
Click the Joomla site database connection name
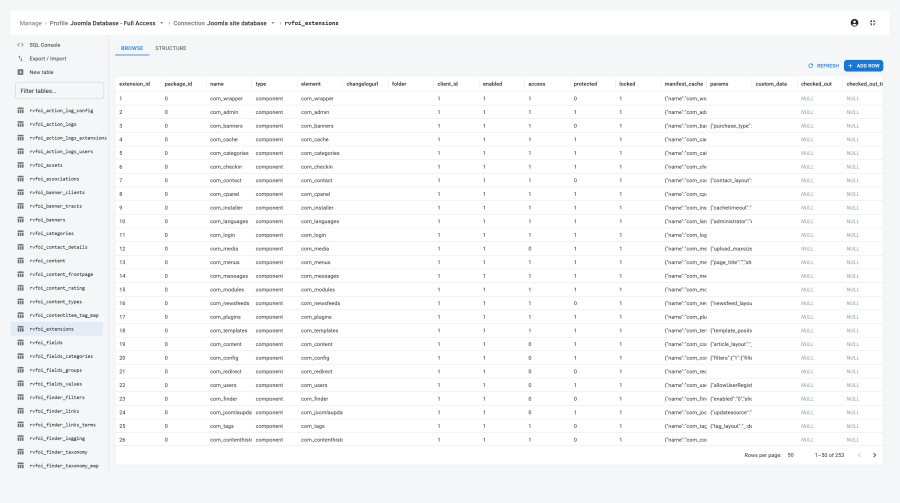pos(236,24)
